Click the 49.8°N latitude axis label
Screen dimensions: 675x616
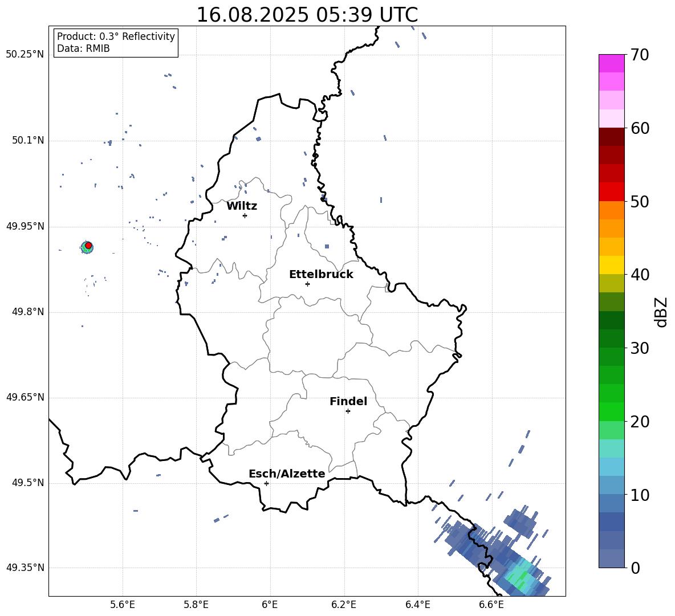coord(29,312)
